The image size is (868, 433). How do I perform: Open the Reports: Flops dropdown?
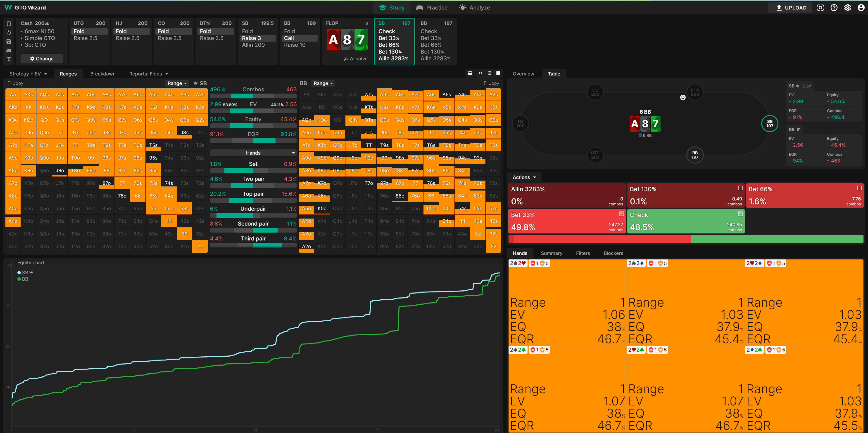[x=149, y=74]
